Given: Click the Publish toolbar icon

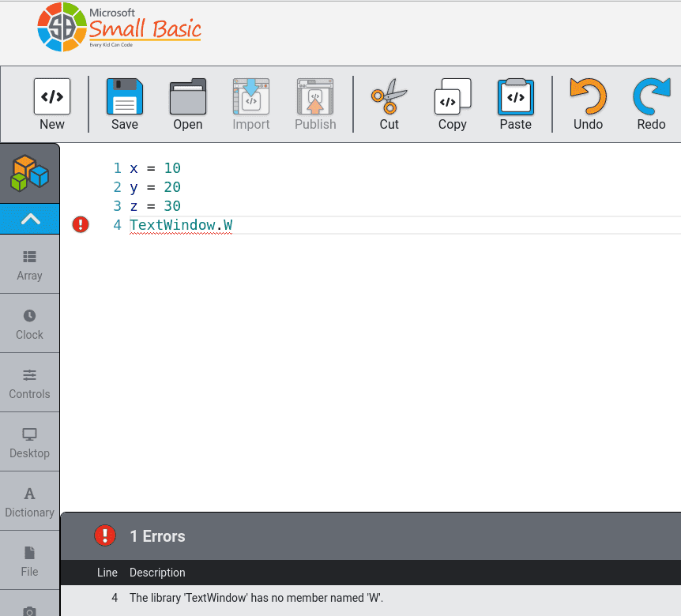Looking at the screenshot, I should click(x=315, y=96).
